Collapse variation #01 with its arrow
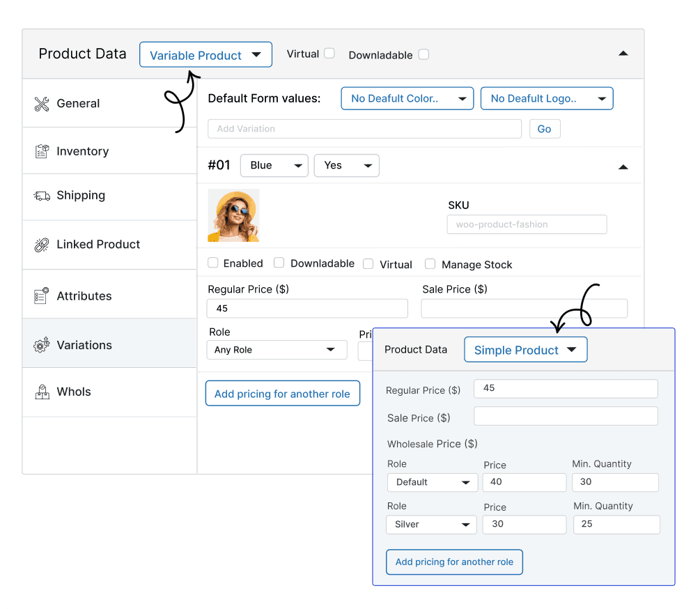Image resolution: width=700 pixels, height=609 pixels. click(623, 167)
